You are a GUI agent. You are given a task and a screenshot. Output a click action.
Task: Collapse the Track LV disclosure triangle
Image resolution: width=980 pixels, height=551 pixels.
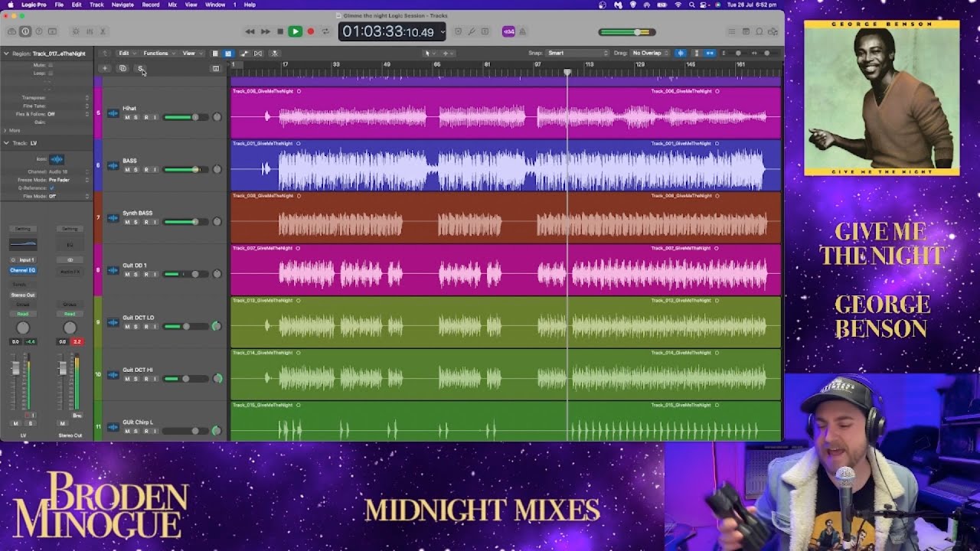[x=6, y=143]
